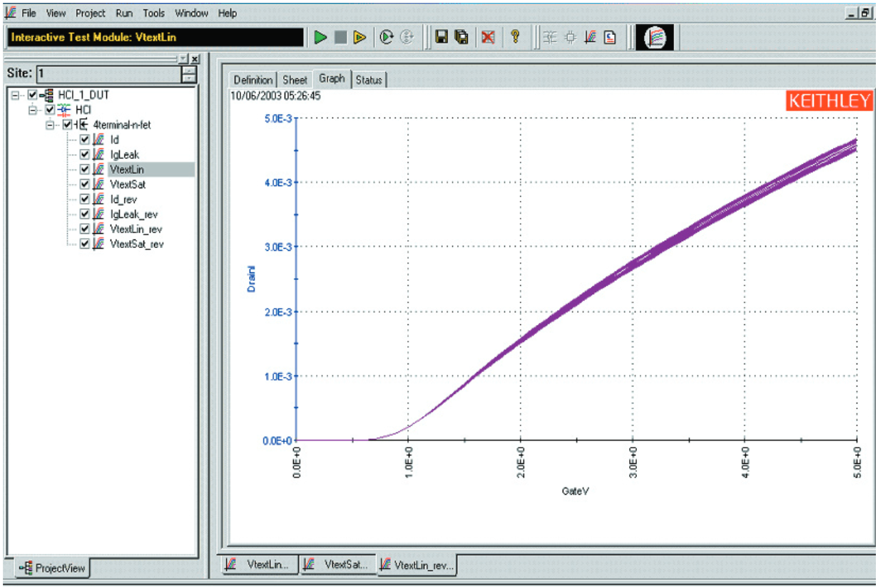Disable the VtextSat_rev test checkbox

point(83,244)
